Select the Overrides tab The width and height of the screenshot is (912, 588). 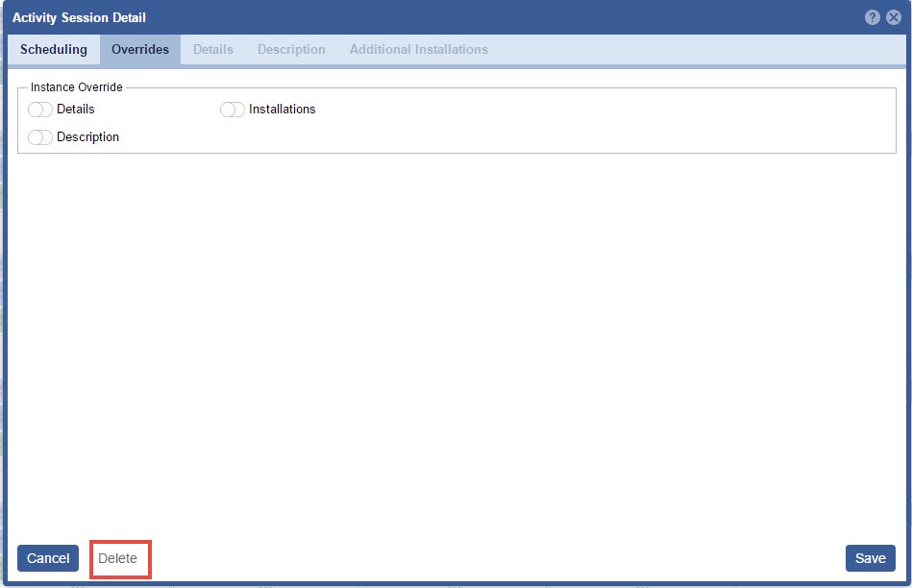(140, 50)
